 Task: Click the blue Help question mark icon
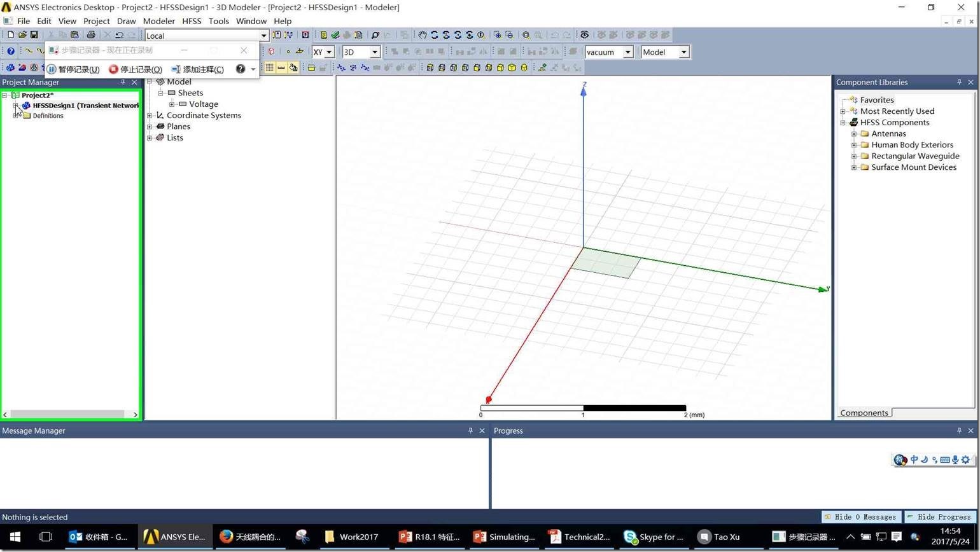[10, 52]
